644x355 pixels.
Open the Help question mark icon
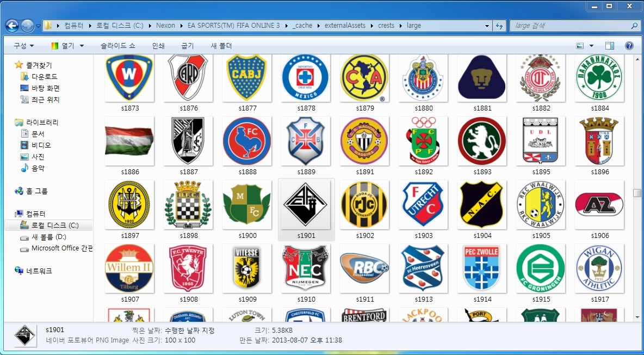pyautogui.click(x=629, y=46)
